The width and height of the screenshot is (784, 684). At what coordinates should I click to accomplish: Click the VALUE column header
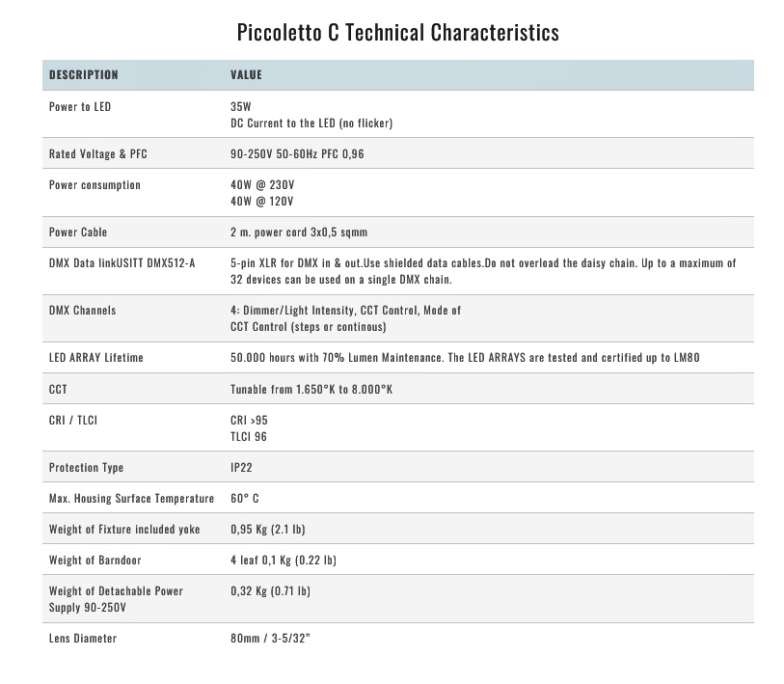(246, 74)
